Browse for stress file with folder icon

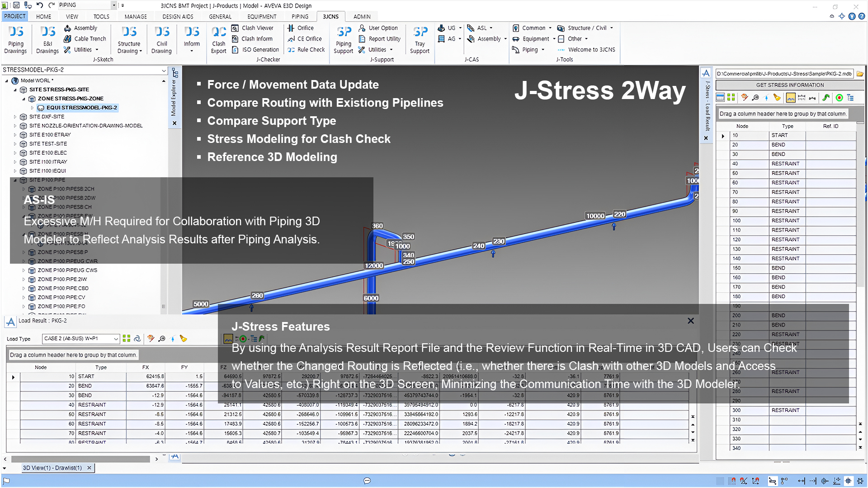pyautogui.click(x=860, y=74)
